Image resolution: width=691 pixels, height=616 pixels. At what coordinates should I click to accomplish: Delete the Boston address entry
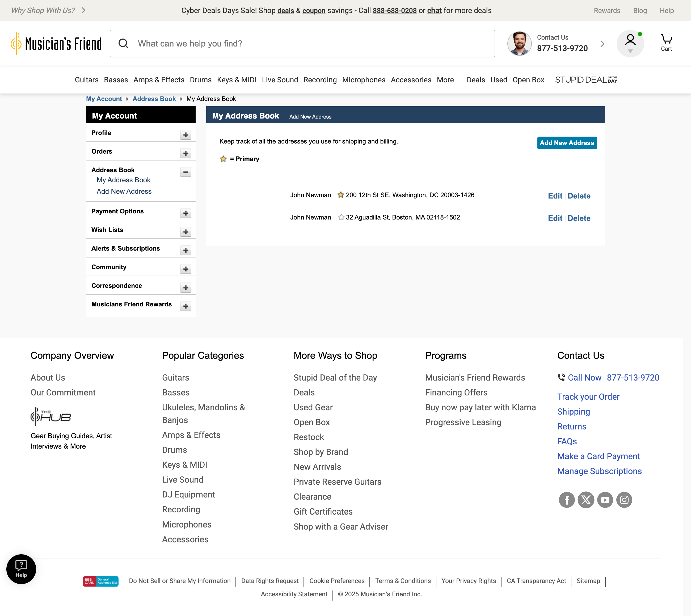[x=579, y=218]
